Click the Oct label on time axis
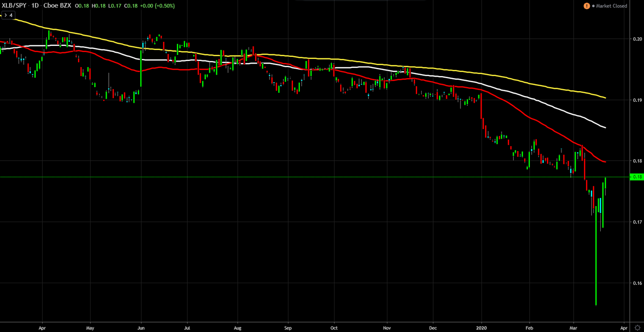The width and height of the screenshot is (644, 332). [334, 327]
